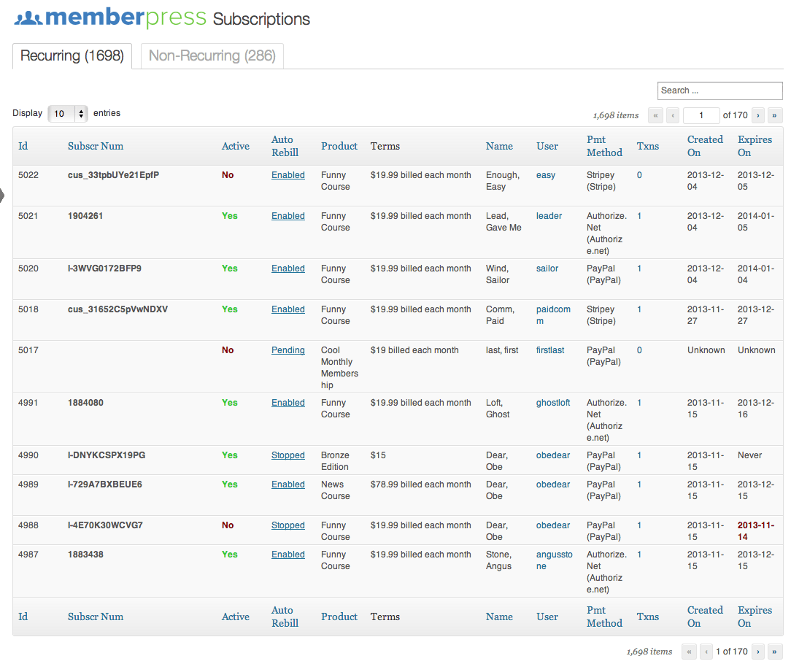Image resolution: width=791 pixels, height=672 pixels.
Task: Open user 'easy' profile link
Action: point(546,175)
